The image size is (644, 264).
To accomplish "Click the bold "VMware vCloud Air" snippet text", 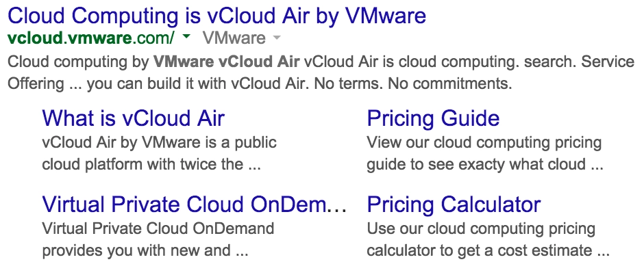I will click(226, 62).
